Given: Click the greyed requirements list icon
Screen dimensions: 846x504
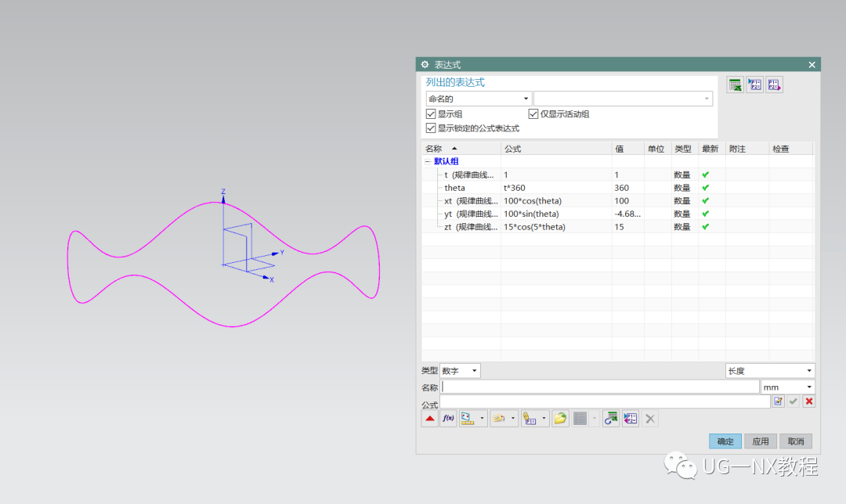Looking at the screenshot, I should coord(580,418).
